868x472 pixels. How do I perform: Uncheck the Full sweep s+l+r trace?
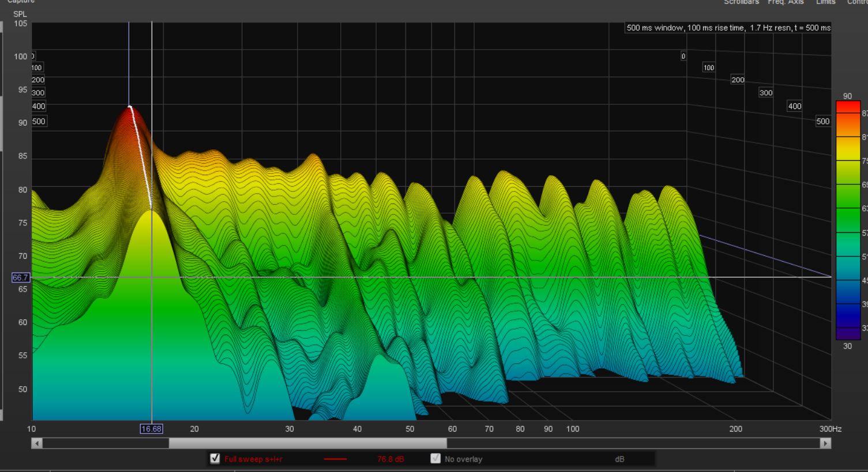click(x=215, y=459)
